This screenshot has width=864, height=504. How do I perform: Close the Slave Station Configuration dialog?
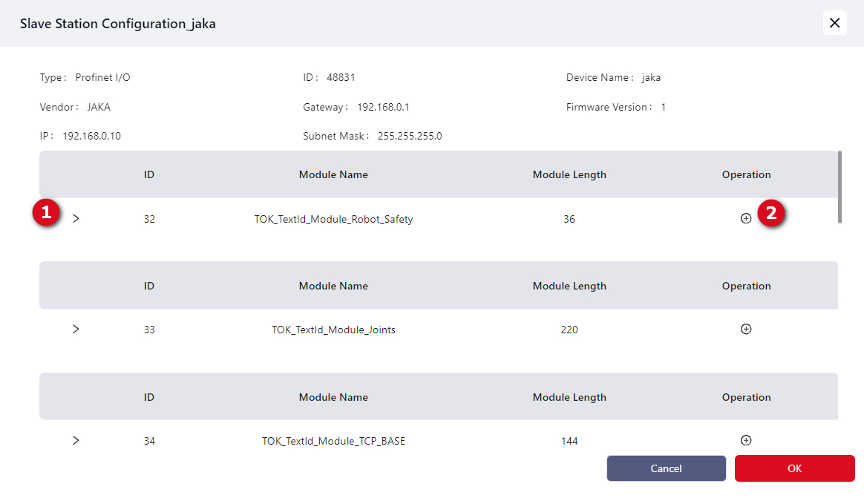(834, 23)
